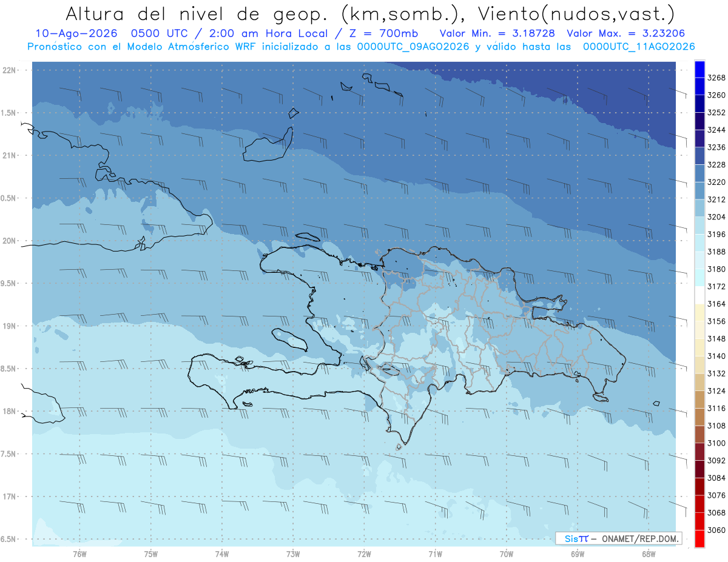Click the '75W' longitude label

151,554
